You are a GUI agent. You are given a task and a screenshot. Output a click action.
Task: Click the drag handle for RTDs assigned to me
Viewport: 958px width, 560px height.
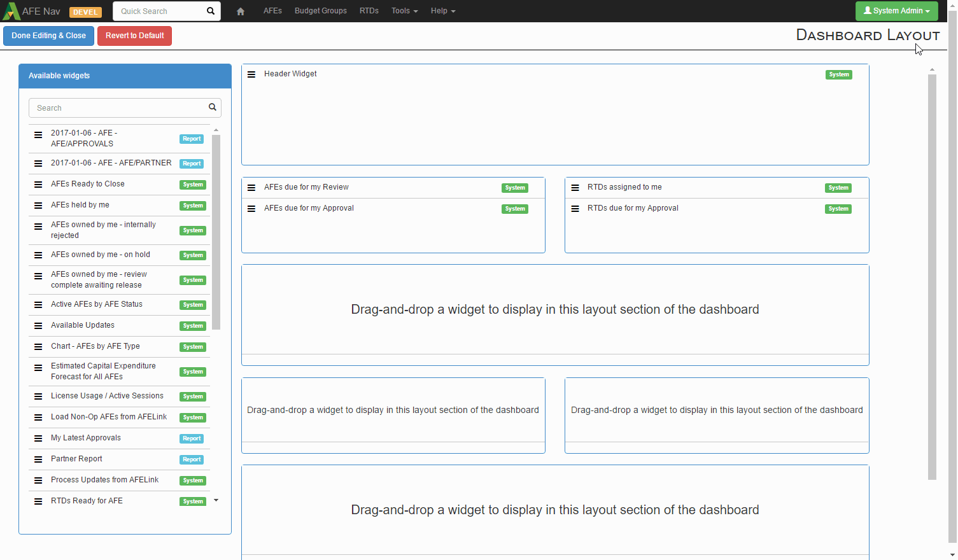coord(575,188)
